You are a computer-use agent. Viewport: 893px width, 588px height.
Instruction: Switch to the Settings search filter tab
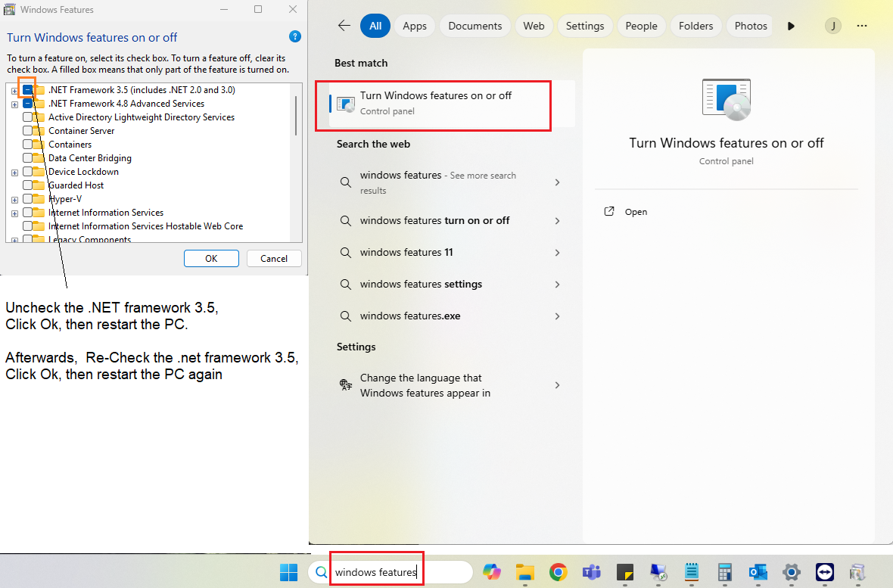pyautogui.click(x=584, y=26)
